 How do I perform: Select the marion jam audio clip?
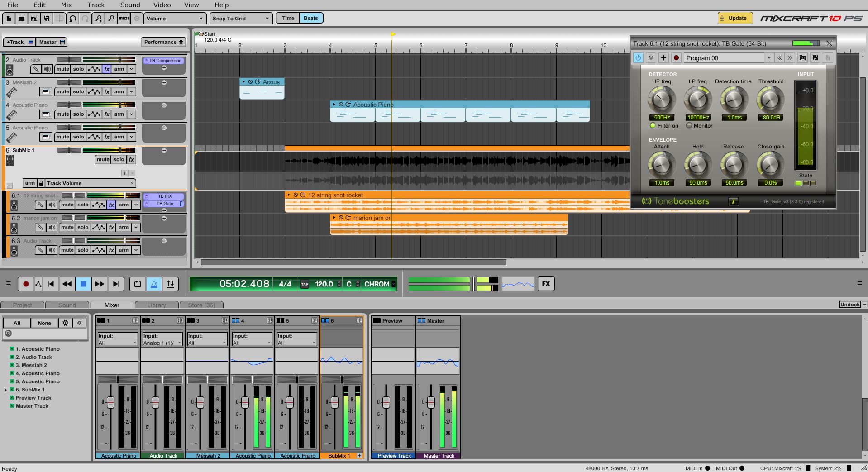click(448, 224)
